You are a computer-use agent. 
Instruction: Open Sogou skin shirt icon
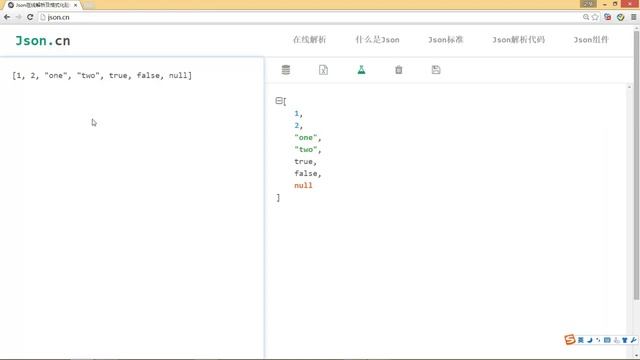coord(624,340)
